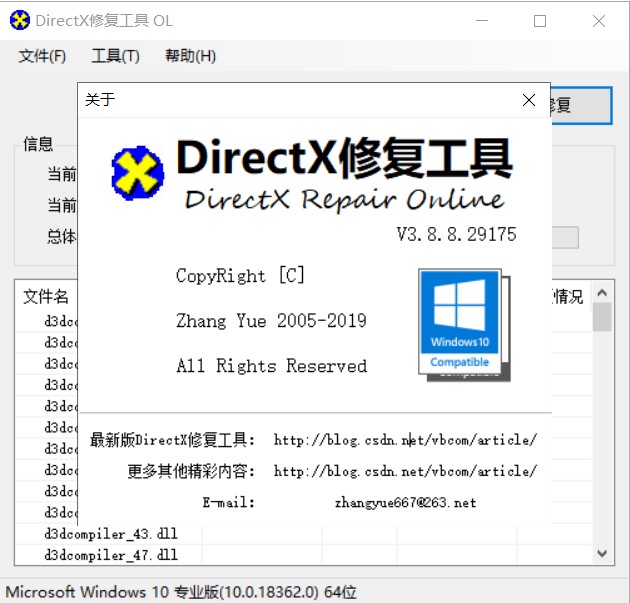Click the 文件名 column header
Screen dimensions: 630x603
click(46, 297)
